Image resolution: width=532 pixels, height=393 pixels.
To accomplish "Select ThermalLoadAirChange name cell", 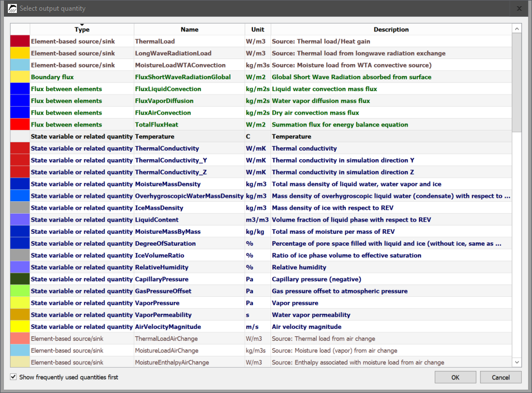I will coord(190,338).
